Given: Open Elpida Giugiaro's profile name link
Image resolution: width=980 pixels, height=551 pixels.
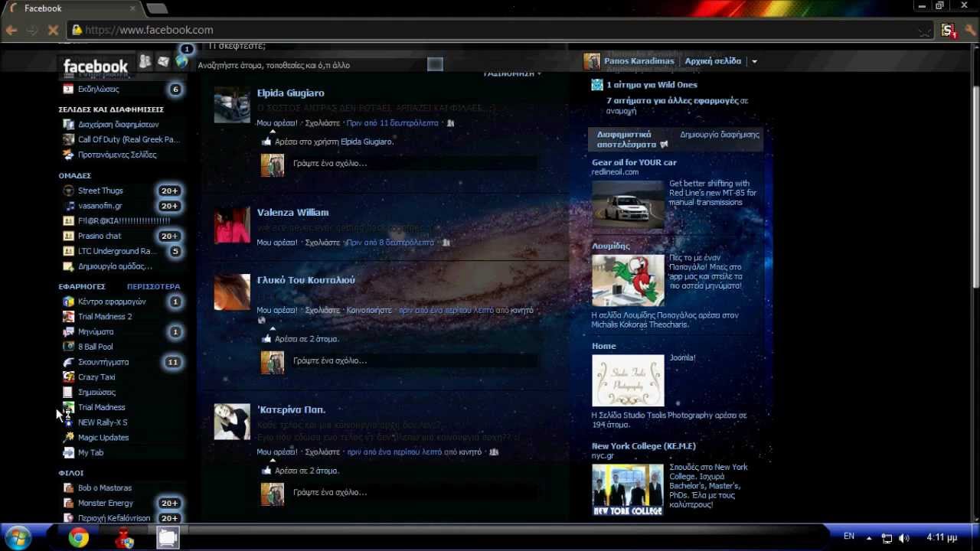Looking at the screenshot, I should (290, 93).
